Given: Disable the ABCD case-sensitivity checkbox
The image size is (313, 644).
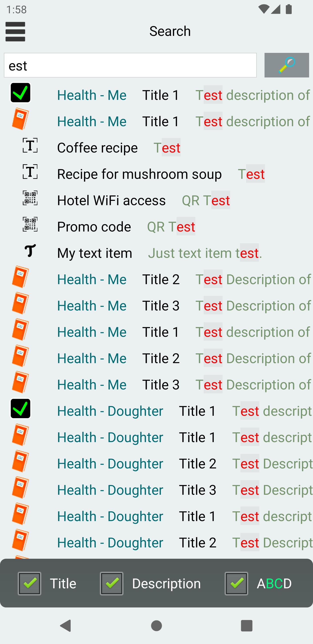Looking at the screenshot, I should (236, 583).
